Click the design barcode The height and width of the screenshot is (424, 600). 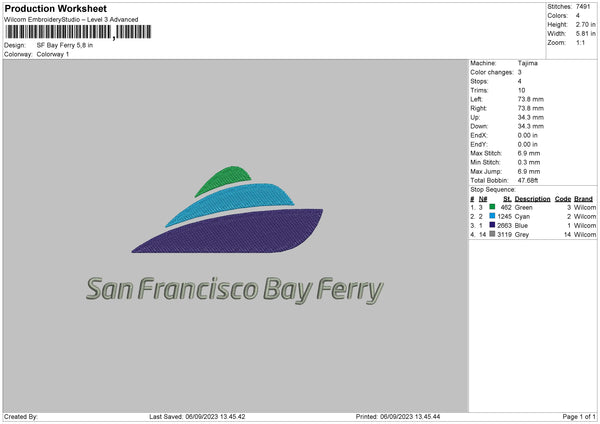pos(78,32)
